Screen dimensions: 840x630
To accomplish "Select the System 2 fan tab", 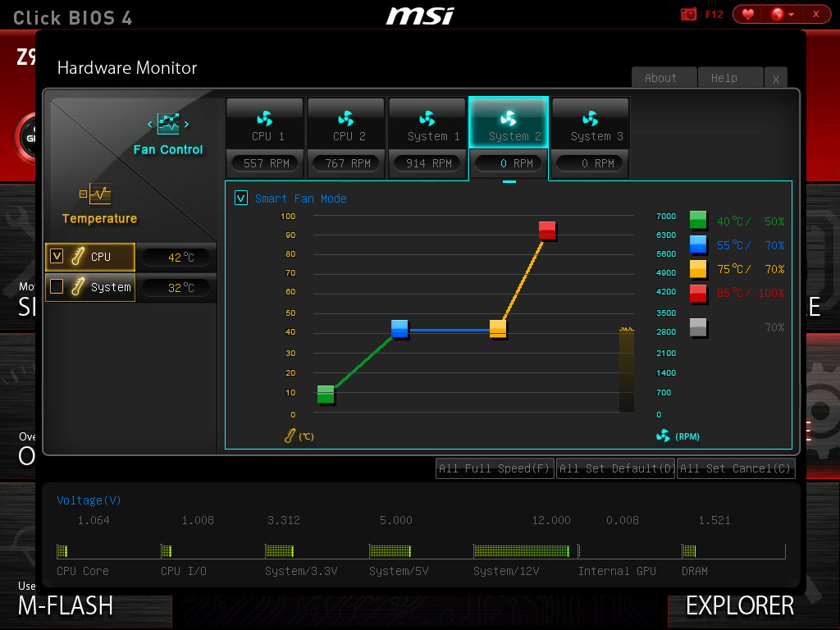I will [x=509, y=123].
